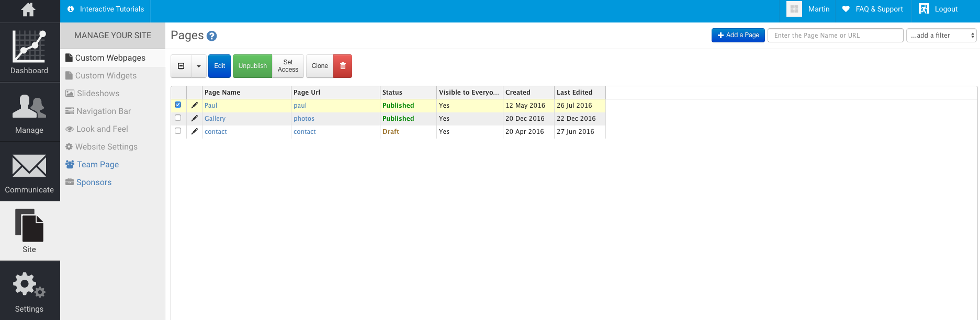Open the Settings gears icon
This screenshot has height=320, width=980.
point(29,285)
